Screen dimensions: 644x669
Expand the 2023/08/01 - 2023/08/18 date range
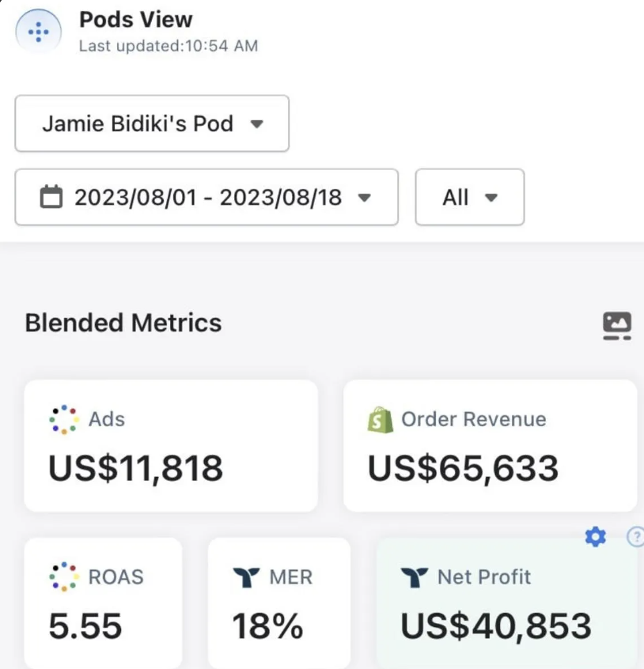tap(206, 198)
